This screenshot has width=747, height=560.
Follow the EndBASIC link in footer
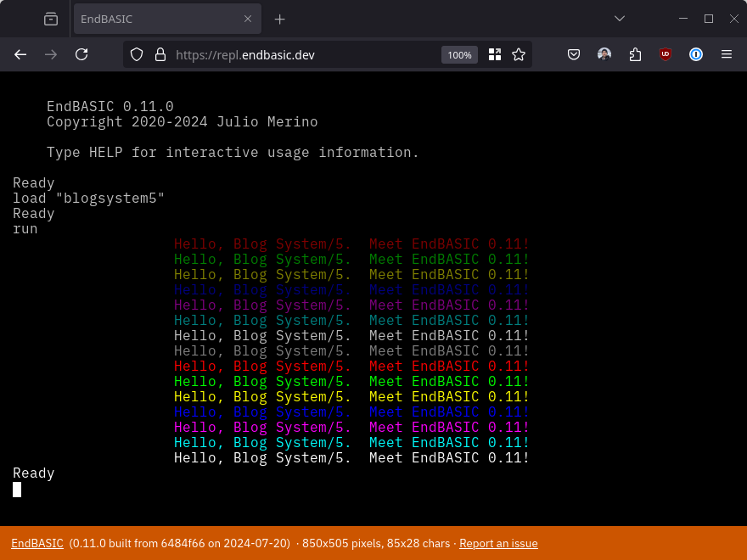(x=37, y=543)
